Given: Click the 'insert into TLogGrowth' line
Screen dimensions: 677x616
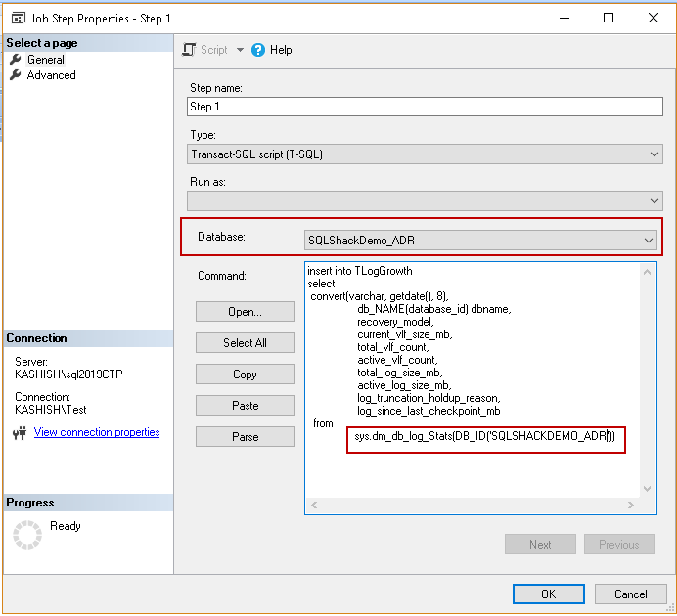Looking at the screenshot, I should (x=360, y=271).
